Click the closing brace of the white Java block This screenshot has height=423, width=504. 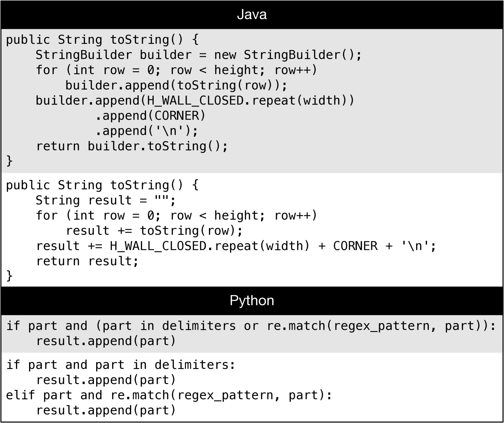coord(10,276)
